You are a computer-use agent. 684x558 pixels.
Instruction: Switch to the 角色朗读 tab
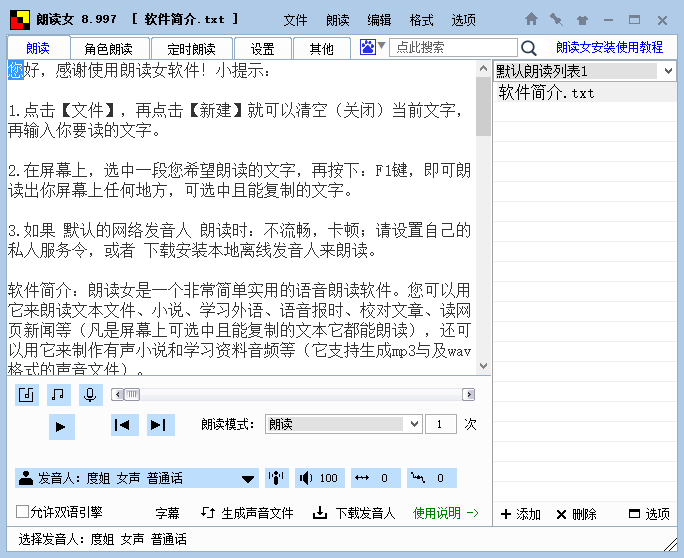pyautogui.click(x=109, y=48)
